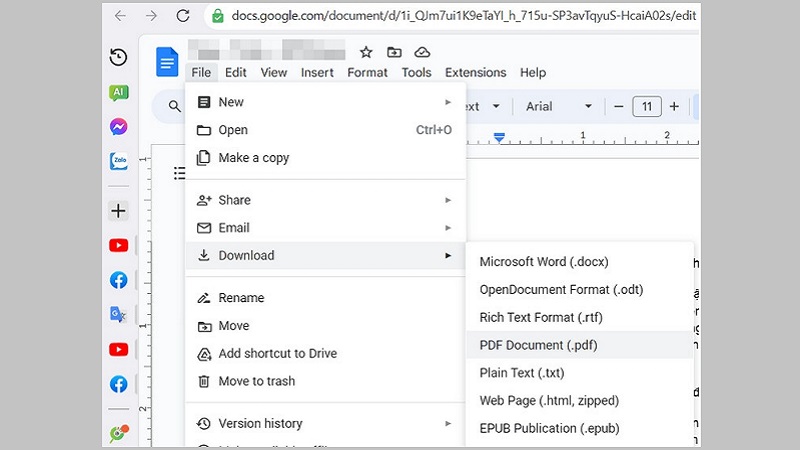Download as Rich Text Format (.rtf)
Screen dimensions: 800x450
(x=580, y=317)
